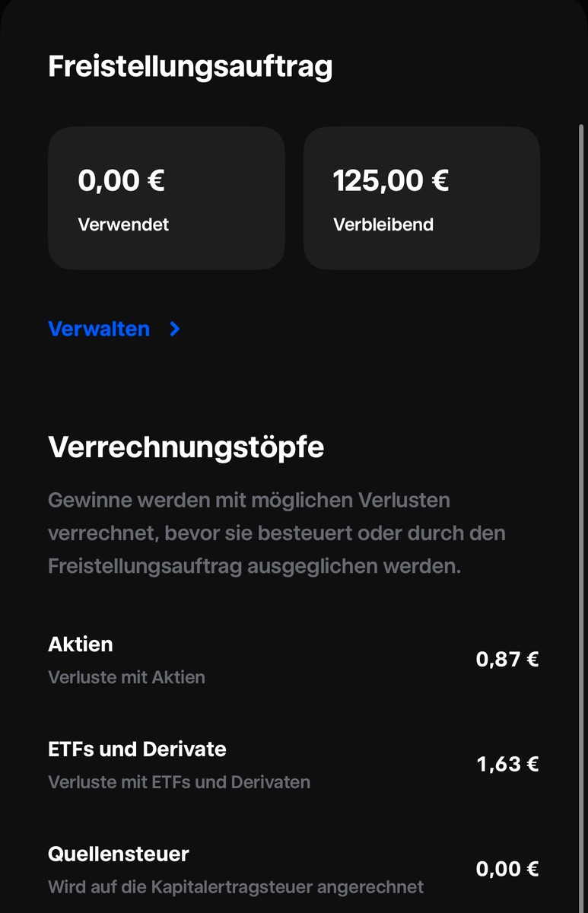Click the ETFs und Derivate row title
The width and height of the screenshot is (588, 913).
(x=137, y=749)
